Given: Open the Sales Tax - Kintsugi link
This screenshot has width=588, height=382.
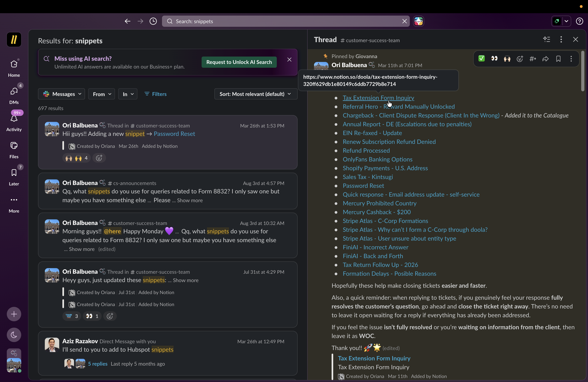Looking at the screenshot, I should (368, 177).
